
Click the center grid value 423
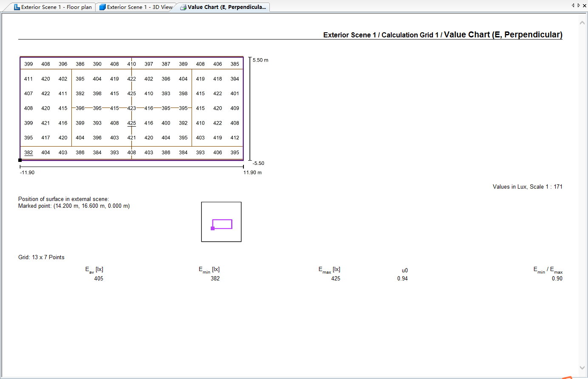pyautogui.click(x=132, y=108)
